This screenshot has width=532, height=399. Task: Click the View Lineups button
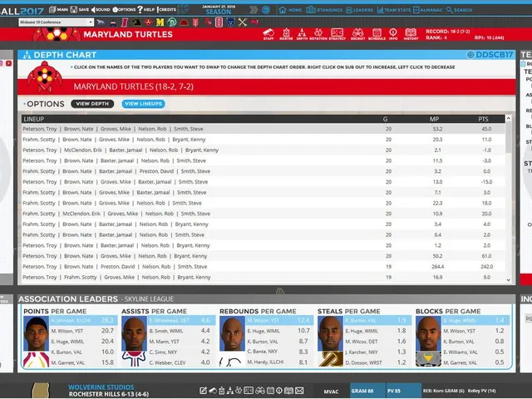[144, 104]
